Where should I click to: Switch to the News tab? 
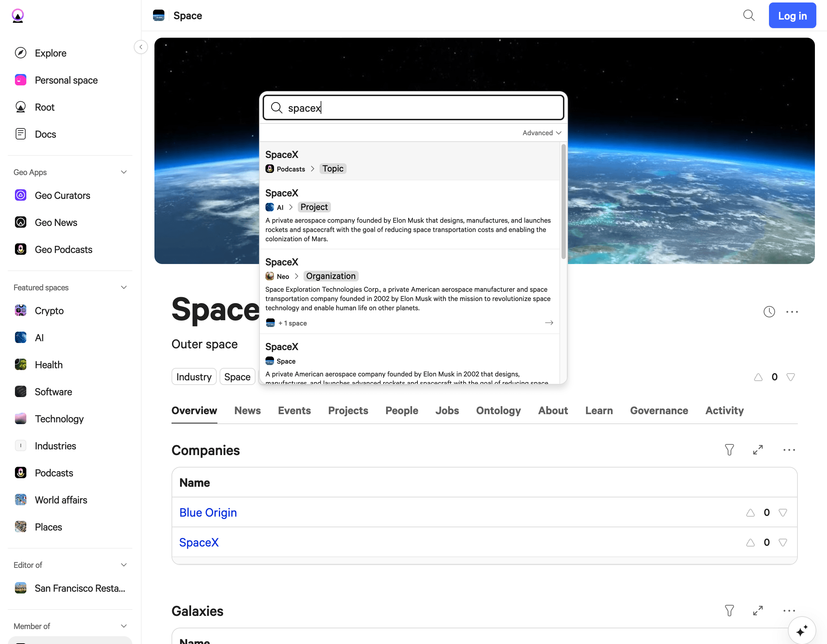click(x=248, y=410)
